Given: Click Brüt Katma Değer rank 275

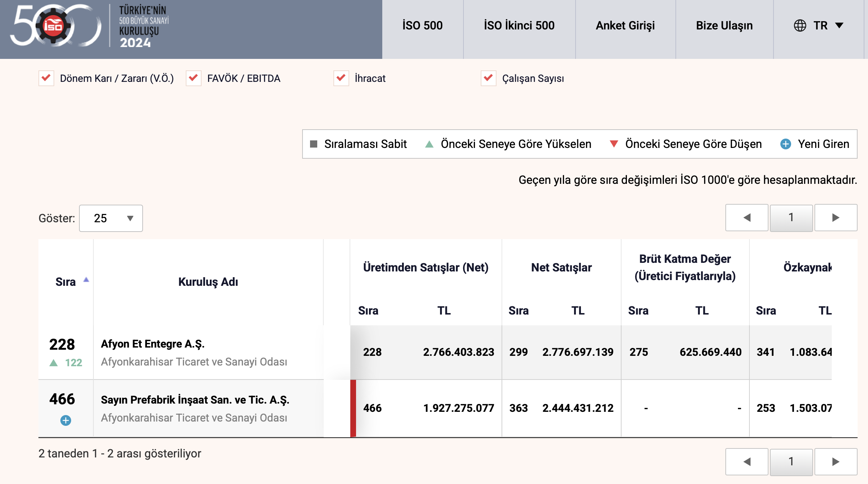Looking at the screenshot, I should click(x=639, y=352).
